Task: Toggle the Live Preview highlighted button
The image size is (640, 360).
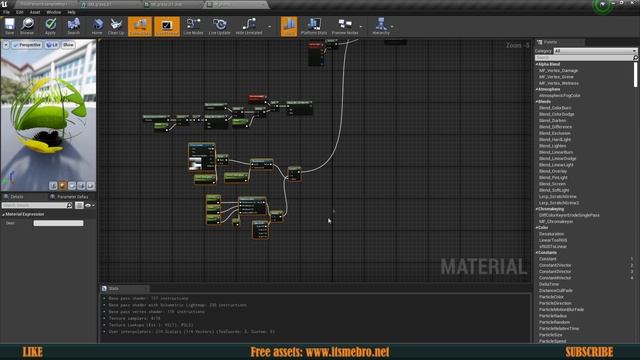Action: (x=167, y=26)
